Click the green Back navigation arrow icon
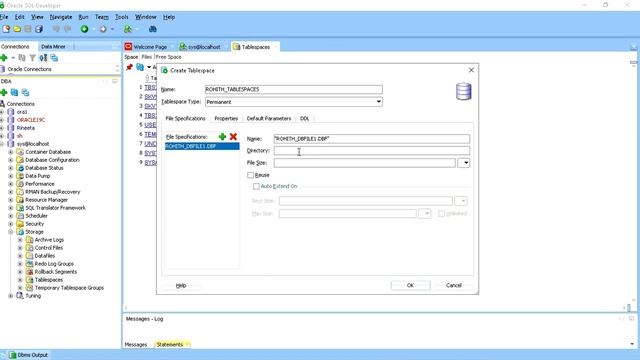640x360 pixels. (84, 29)
